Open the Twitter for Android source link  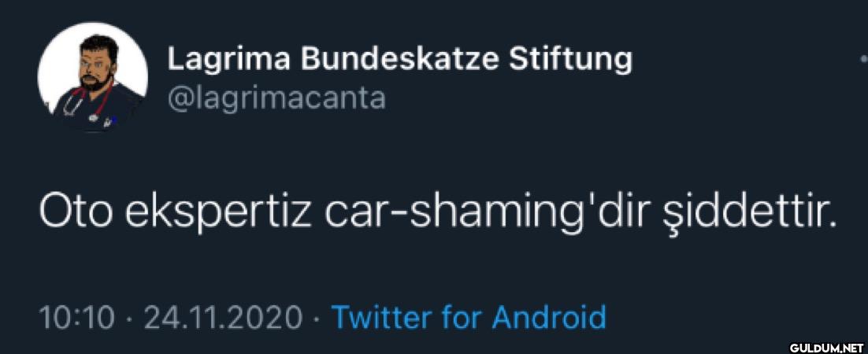coord(469,318)
